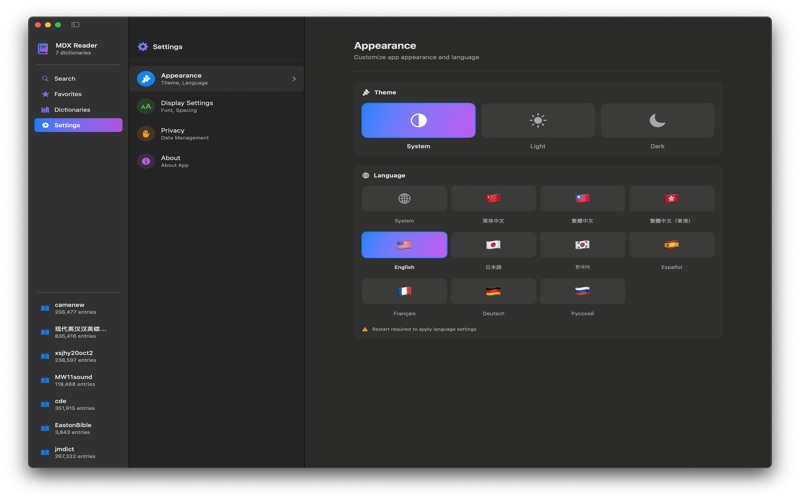This screenshot has height=500, width=800.
Task: Click the Appearance paintbrush icon
Action: (x=146, y=79)
